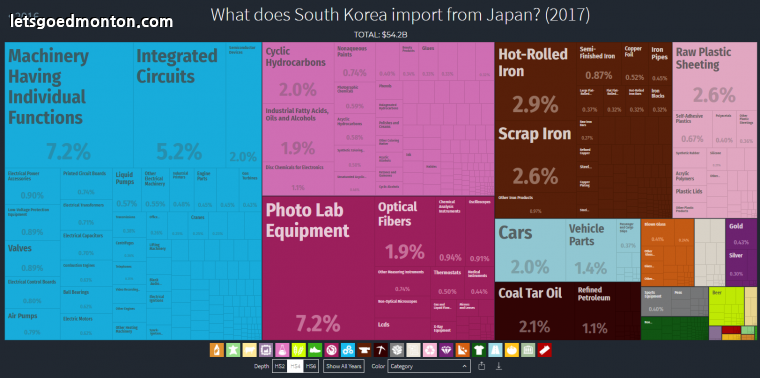Image resolution: width=760 pixels, height=378 pixels.
Task: Select the grey-green crate Wood Products icon
Action: click(528, 350)
